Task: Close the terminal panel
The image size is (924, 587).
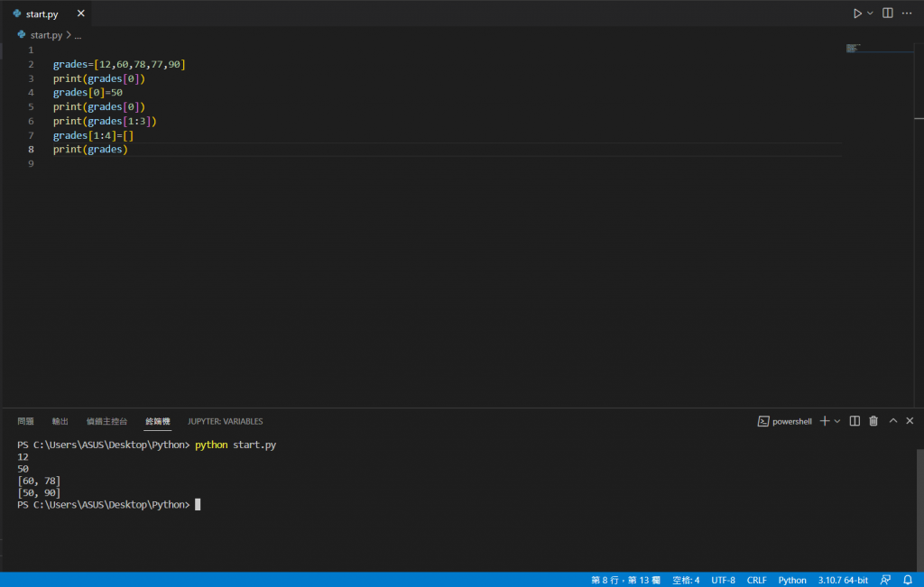Action: [910, 421]
